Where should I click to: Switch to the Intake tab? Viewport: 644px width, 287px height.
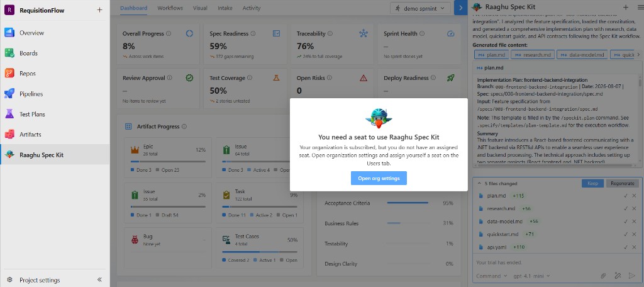pyautogui.click(x=225, y=8)
